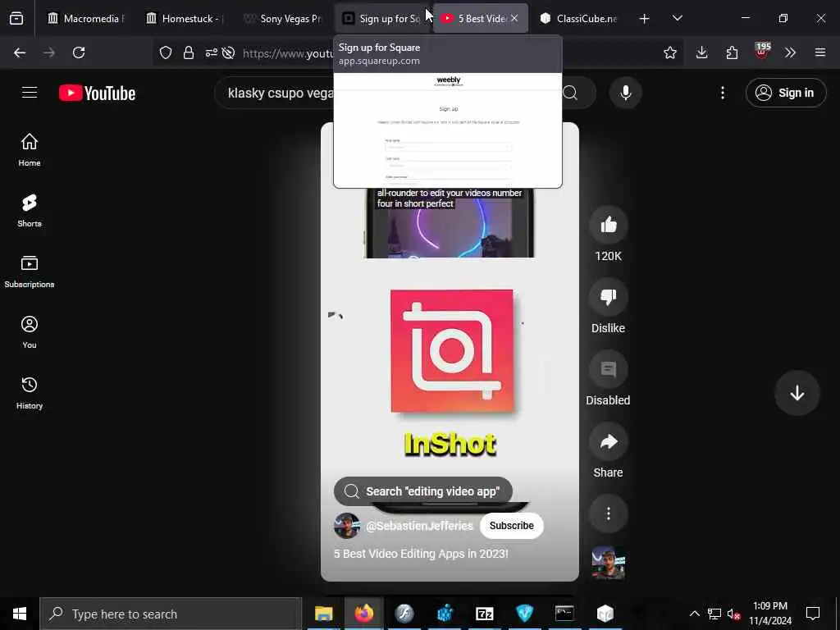This screenshot has width=840, height=630.
Task: Focus the YouTube URL address field
Action: click(x=287, y=53)
